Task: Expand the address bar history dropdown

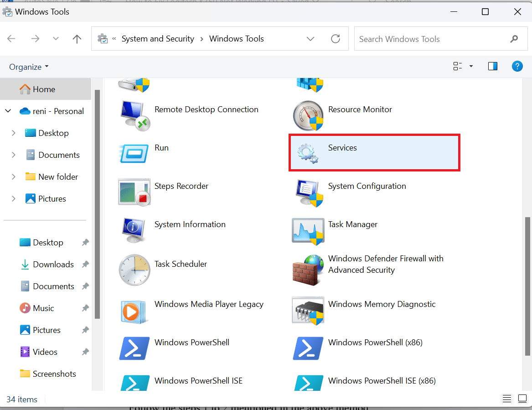Action: coord(310,39)
